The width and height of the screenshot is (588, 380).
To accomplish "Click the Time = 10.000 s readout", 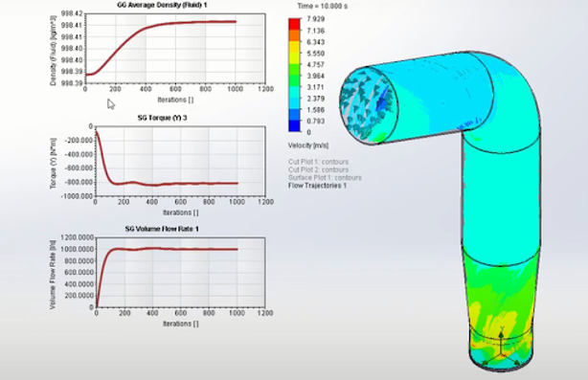I will (322, 6).
